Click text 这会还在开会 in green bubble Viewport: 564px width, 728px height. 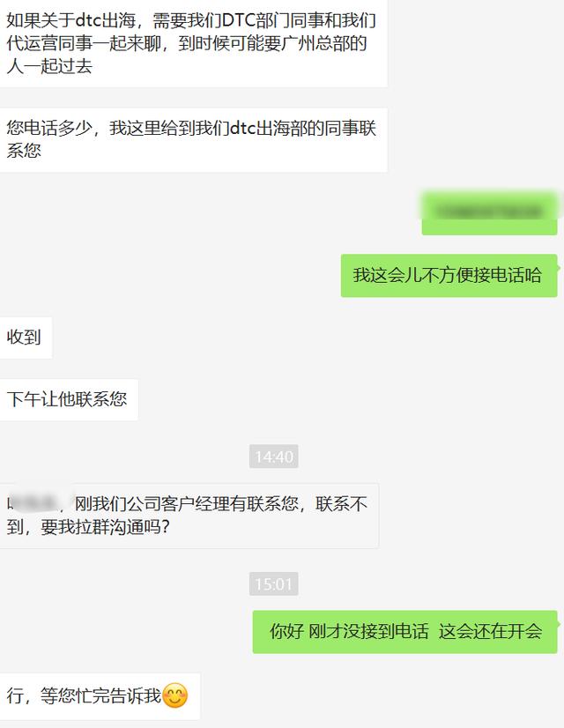490,632
